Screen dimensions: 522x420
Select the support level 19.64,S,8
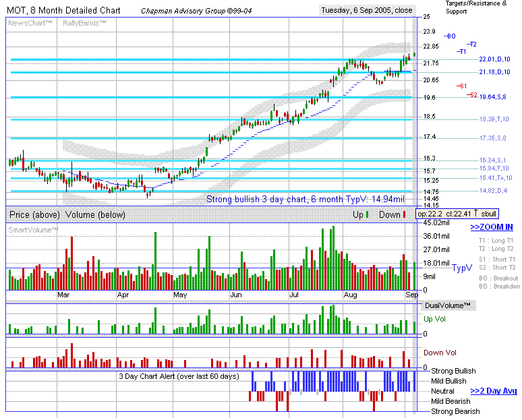pos(493,97)
